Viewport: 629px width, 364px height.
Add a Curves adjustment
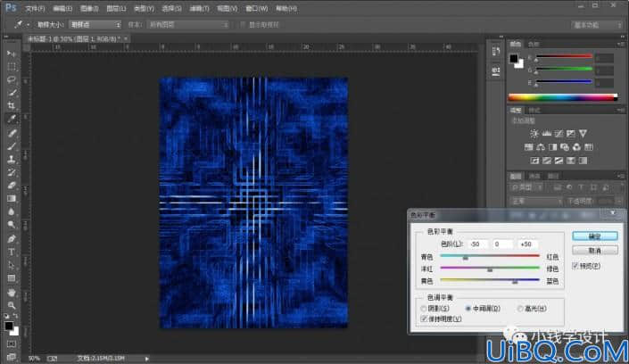coord(559,134)
